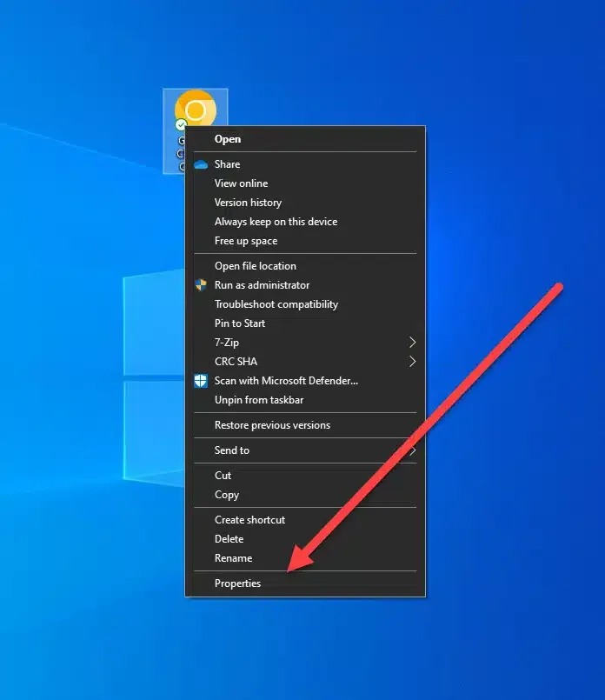Click the shield icon next to Run as administrator
The width and height of the screenshot is (605, 700).
coord(201,285)
